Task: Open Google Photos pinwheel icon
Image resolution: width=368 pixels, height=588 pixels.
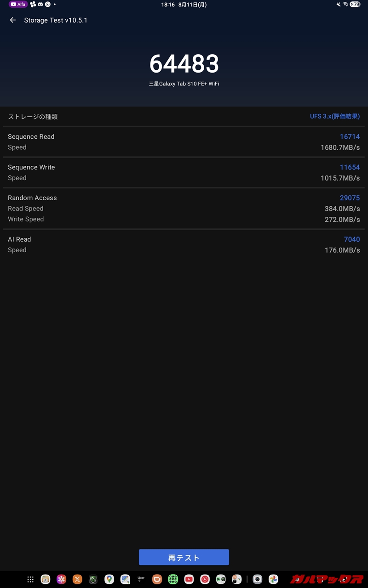Action: [274, 579]
